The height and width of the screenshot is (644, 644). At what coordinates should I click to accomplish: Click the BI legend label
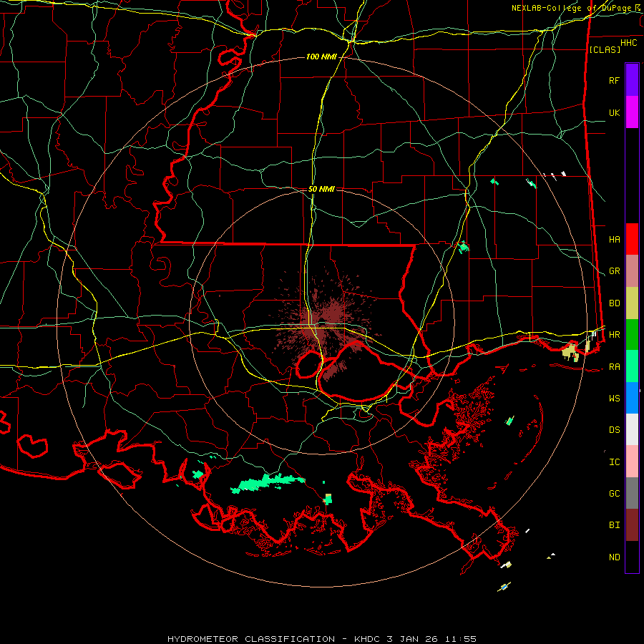[x=614, y=525]
